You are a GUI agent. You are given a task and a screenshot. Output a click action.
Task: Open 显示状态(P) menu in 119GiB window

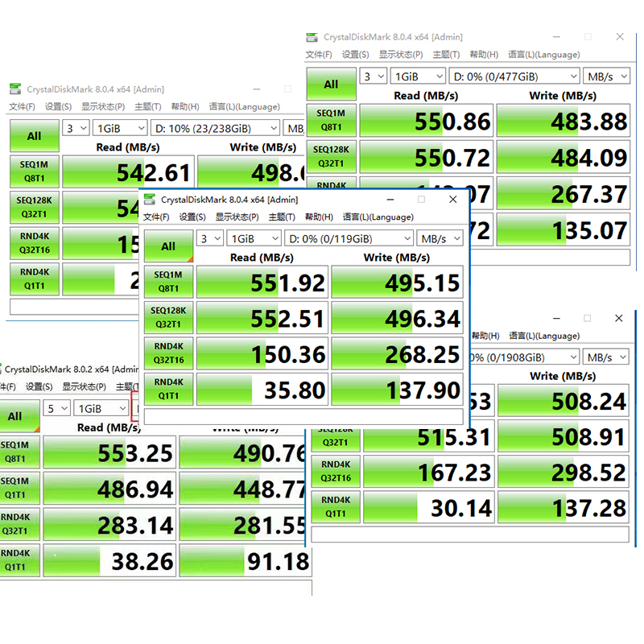237,217
